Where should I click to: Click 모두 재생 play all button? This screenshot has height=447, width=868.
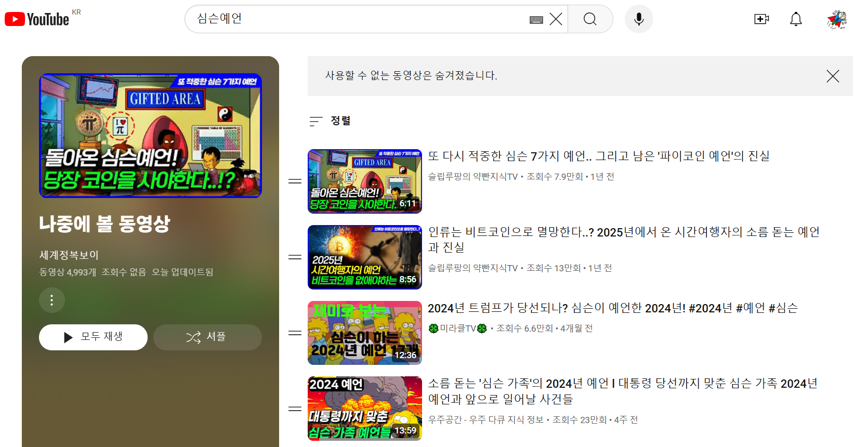click(93, 337)
